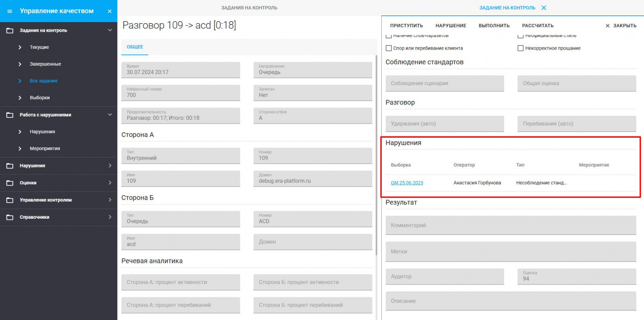The height and width of the screenshot is (320, 644).
Task: Expand the Нарушения sidebar group arrow
Action: click(x=109, y=166)
